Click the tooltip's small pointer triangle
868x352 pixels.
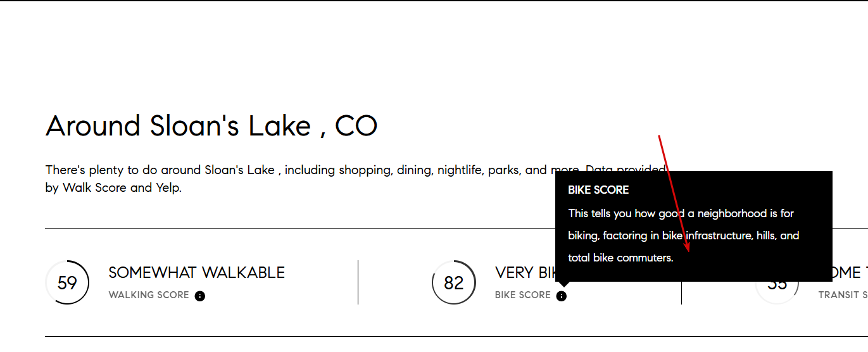562,285
